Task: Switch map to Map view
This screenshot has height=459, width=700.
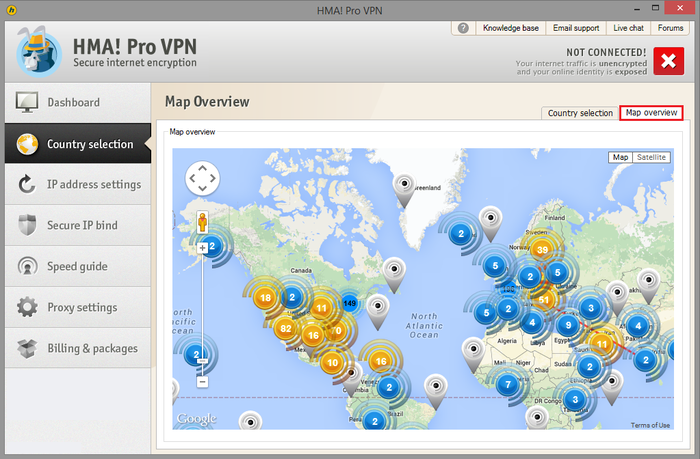Action: coord(621,157)
